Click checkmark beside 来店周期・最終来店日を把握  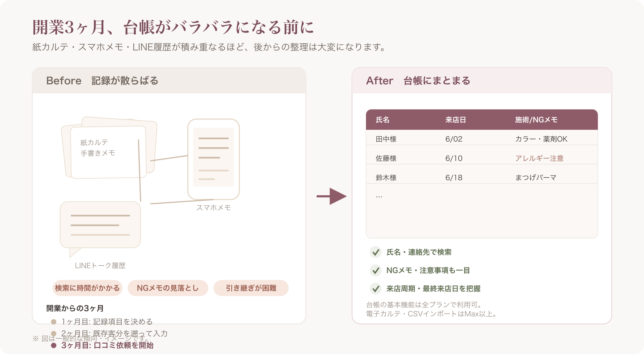point(376,289)
